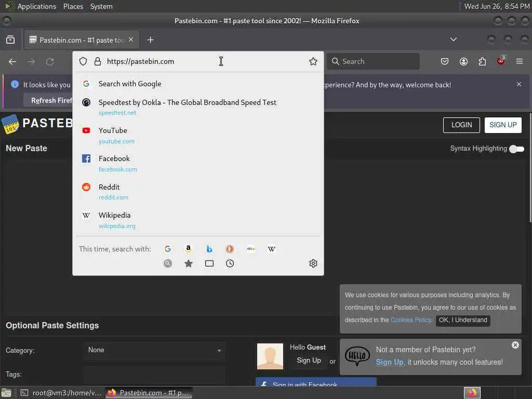Bookmark this page with star icon

313,61
